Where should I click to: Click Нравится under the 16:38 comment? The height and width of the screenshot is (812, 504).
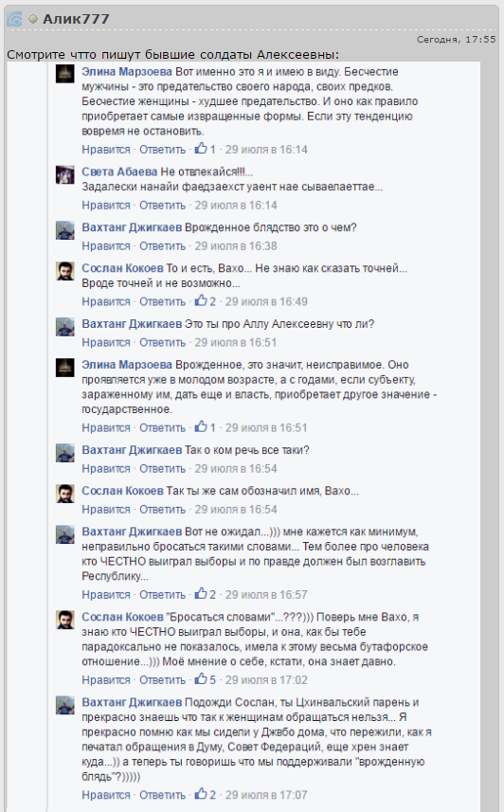[106, 246]
